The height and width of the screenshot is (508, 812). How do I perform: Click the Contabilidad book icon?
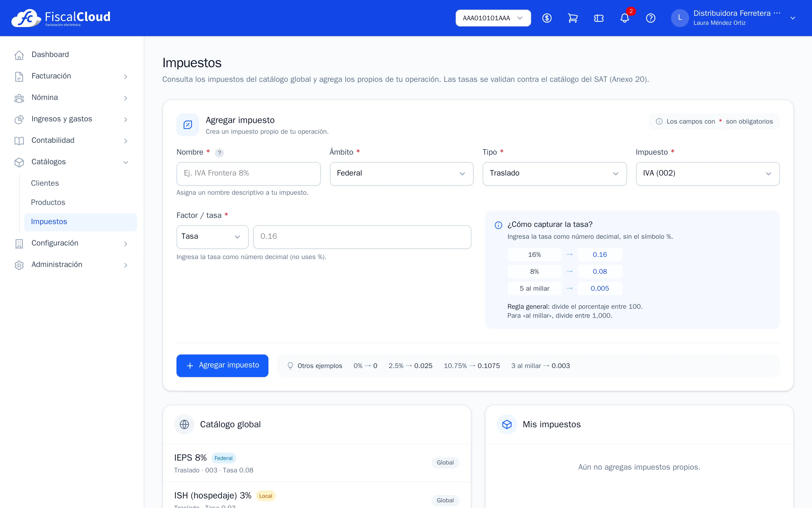point(19,141)
